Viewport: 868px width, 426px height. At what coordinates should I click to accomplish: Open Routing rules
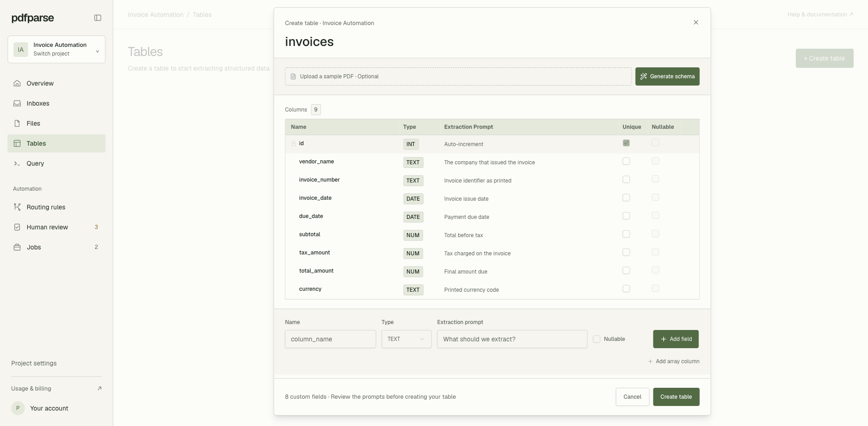[56, 207]
